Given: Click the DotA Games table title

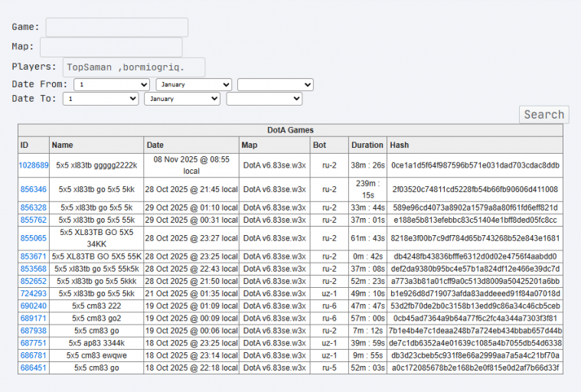Looking at the screenshot, I should click(x=291, y=130).
